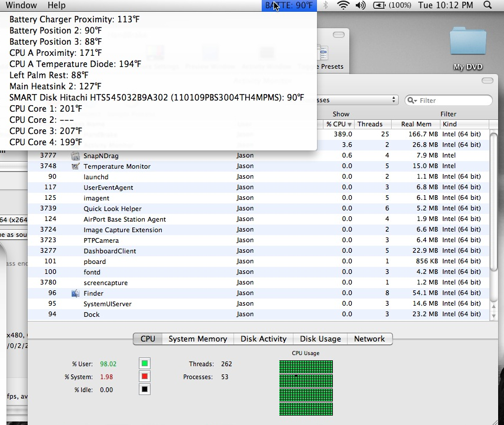This screenshot has height=425, width=504.
Task: Select the fontd process row
Action: click(x=258, y=272)
